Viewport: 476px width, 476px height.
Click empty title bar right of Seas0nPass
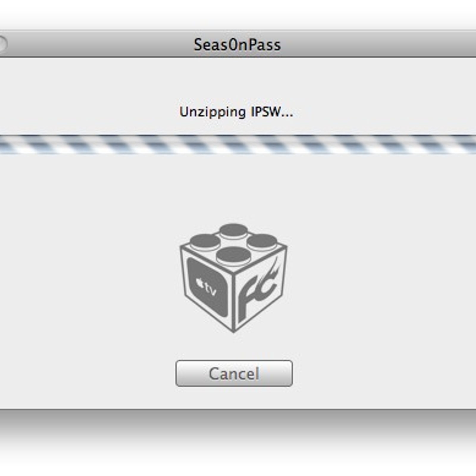click(378, 45)
